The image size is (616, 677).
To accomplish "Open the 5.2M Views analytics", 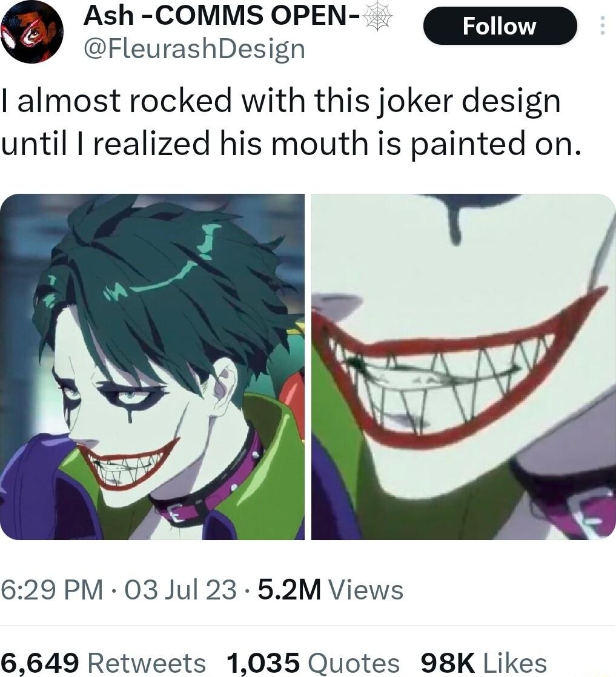I will [290, 586].
